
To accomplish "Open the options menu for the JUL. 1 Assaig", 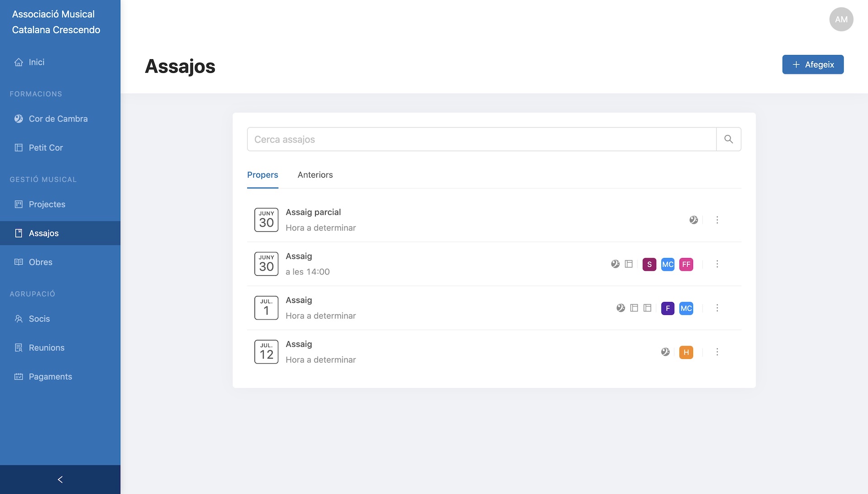I will pyautogui.click(x=717, y=308).
